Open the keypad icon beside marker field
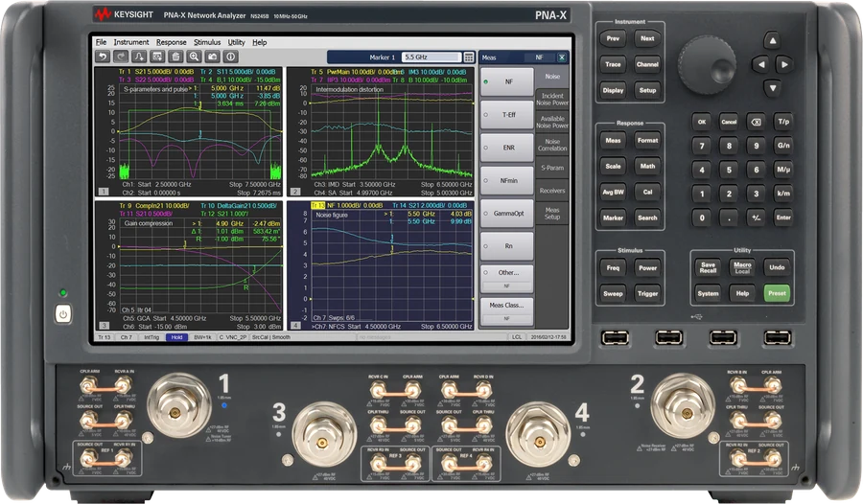 pos(469,57)
